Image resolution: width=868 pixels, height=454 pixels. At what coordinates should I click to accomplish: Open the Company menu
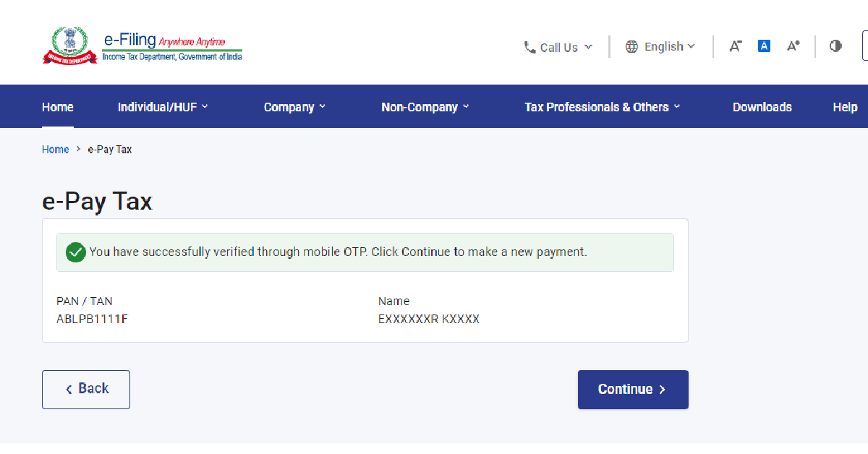294,107
